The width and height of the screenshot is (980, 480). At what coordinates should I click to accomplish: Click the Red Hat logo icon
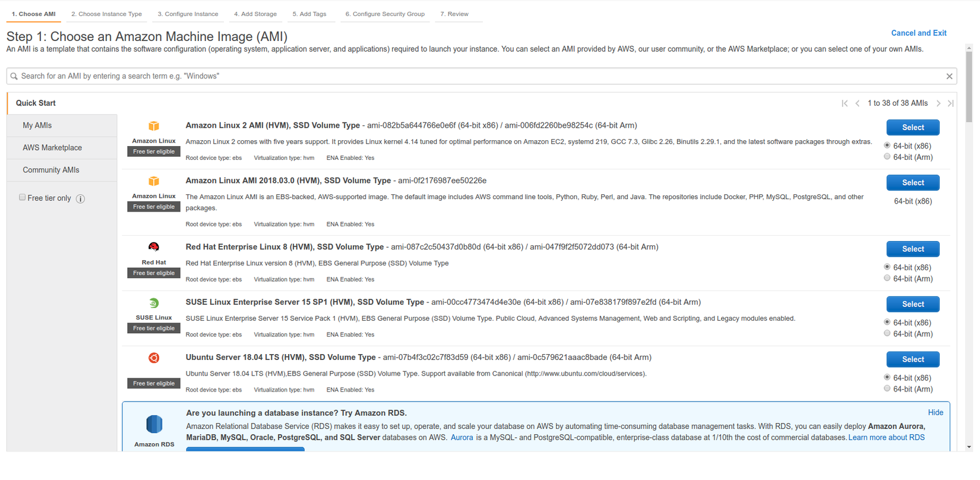(x=154, y=247)
